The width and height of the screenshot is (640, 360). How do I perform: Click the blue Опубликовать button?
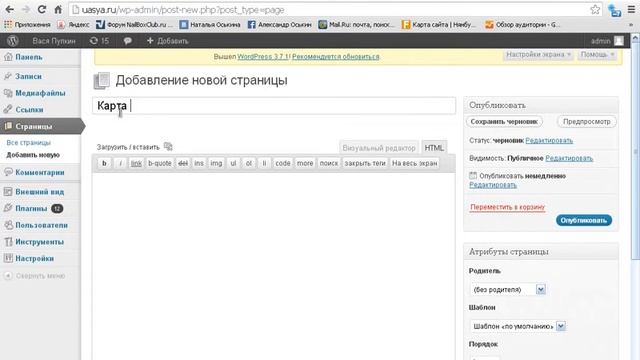pos(584,220)
